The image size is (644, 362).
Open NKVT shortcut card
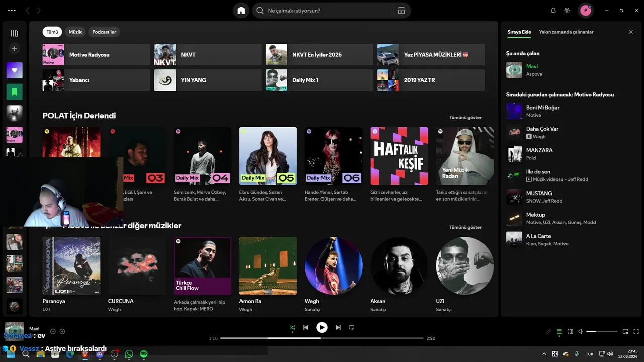(x=208, y=55)
